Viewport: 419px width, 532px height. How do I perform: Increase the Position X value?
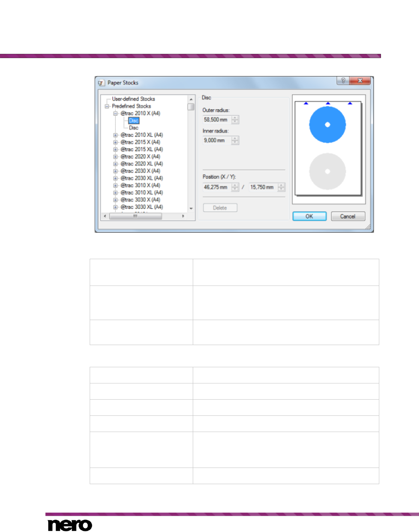click(x=235, y=185)
